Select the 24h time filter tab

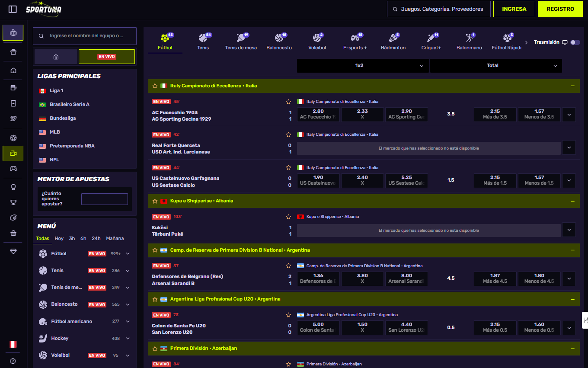coord(96,238)
